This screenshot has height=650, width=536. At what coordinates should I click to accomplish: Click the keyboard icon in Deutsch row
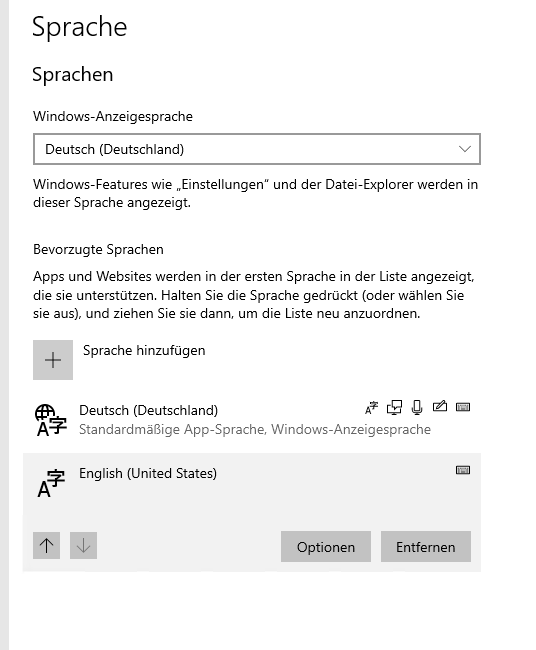click(463, 407)
